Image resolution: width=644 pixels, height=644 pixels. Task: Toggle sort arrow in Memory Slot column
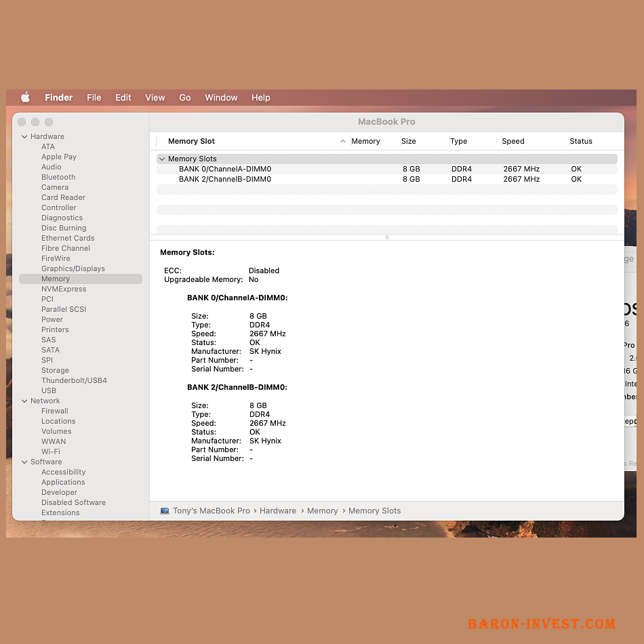click(x=343, y=142)
